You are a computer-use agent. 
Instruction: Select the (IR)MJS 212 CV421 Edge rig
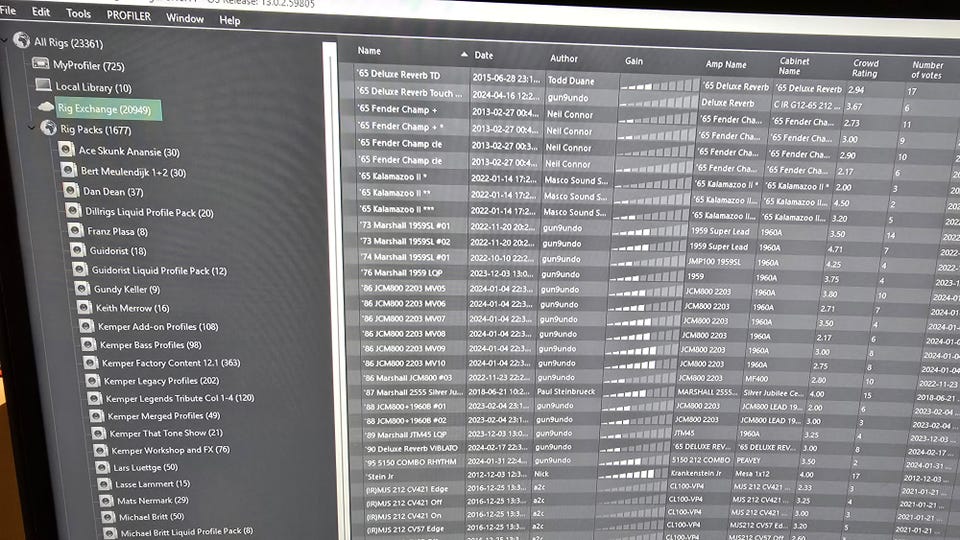[407, 489]
